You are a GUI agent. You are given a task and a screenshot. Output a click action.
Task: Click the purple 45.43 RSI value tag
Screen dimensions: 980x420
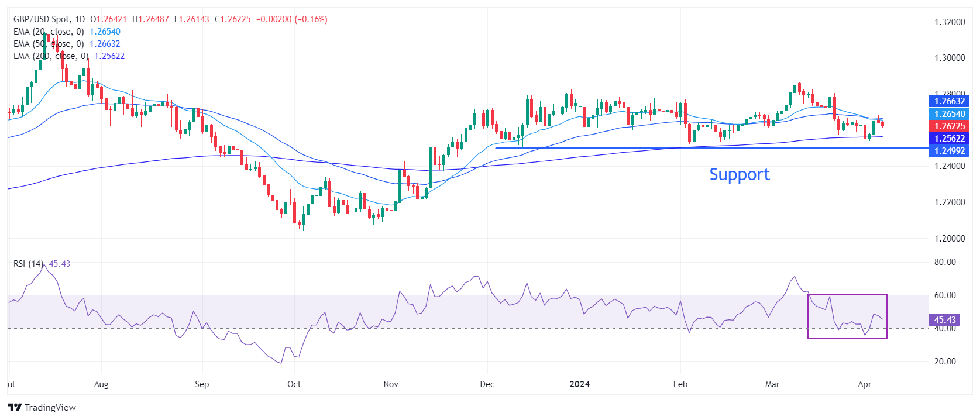[944, 320]
